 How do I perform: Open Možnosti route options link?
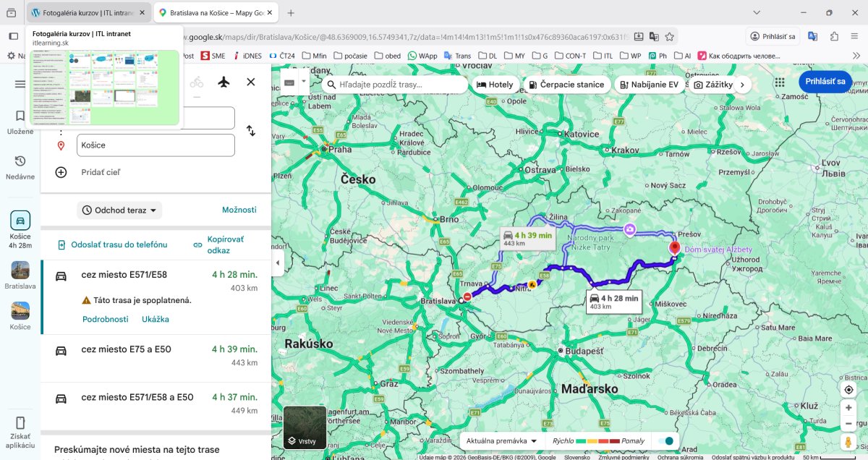pos(239,210)
